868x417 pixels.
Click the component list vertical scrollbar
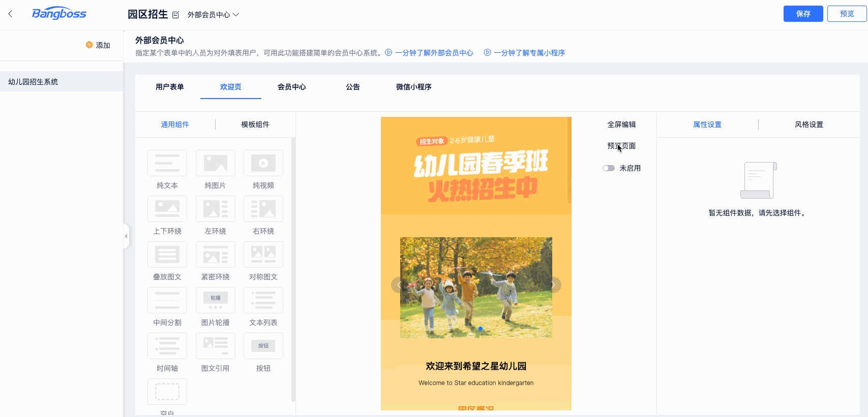click(x=293, y=269)
